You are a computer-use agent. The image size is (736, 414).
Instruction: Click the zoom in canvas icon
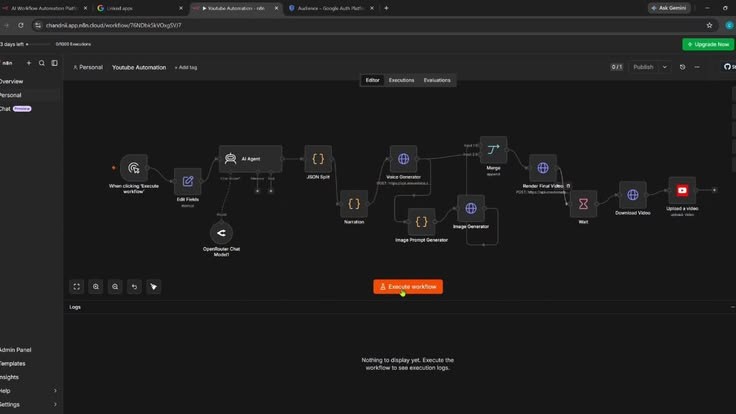(x=96, y=287)
